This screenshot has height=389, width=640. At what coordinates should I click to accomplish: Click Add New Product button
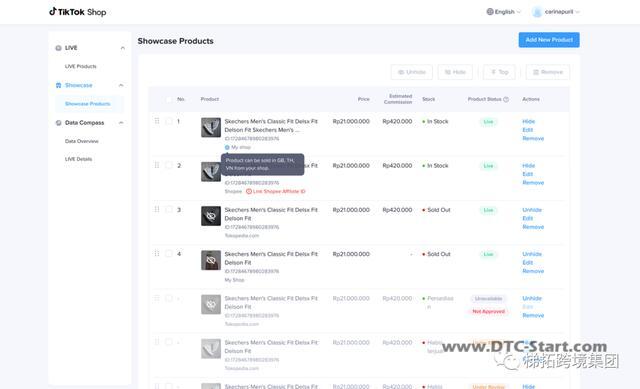[549, 40]
